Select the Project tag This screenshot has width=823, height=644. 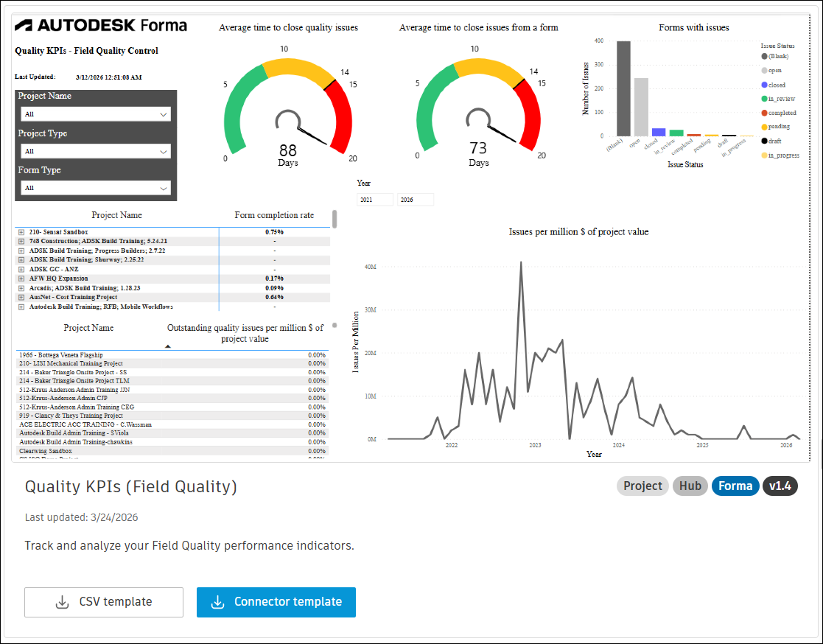(x=642, y=486)
